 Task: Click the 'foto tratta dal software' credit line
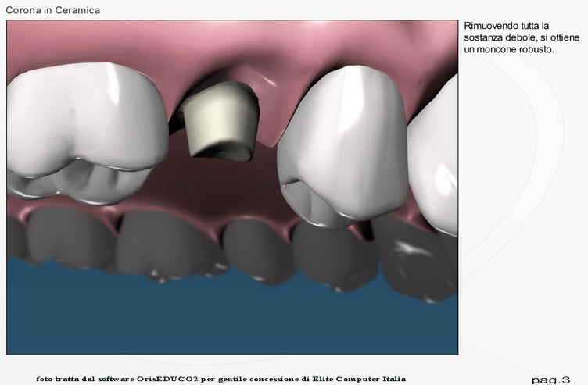[220, 379]
